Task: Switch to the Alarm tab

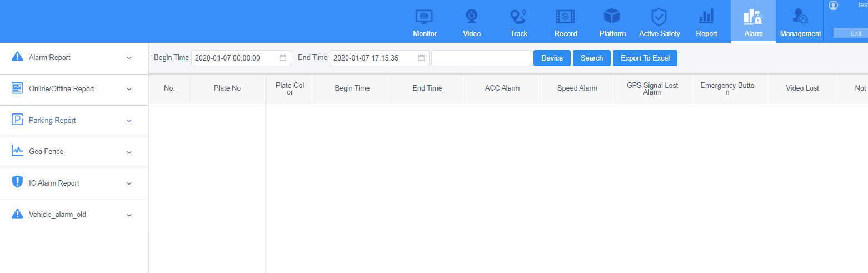Action: point(753,21)
